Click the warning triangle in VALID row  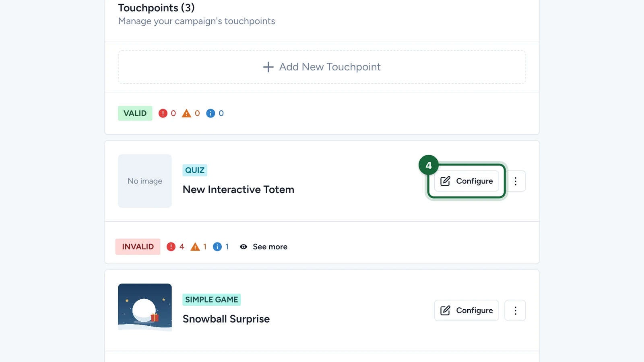186,113
